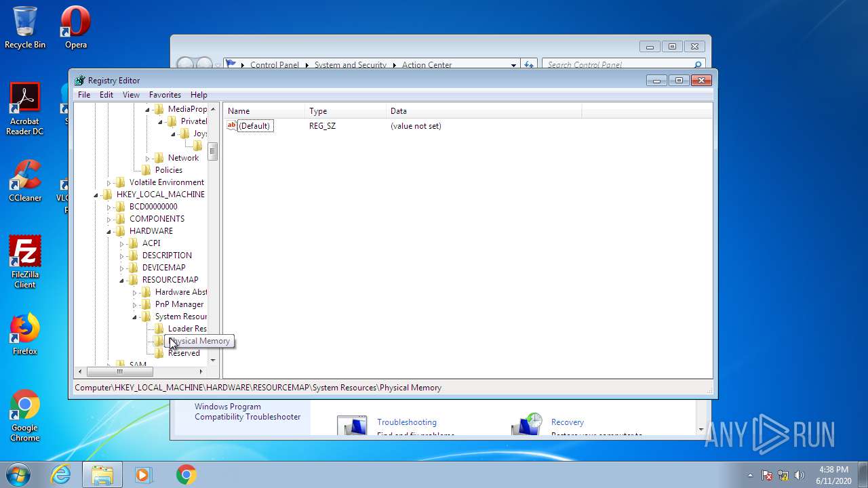This screenshot has width=868, height=488.
Task: Select the Loader Reserved folder icon
Action: (x=159, y=329)
